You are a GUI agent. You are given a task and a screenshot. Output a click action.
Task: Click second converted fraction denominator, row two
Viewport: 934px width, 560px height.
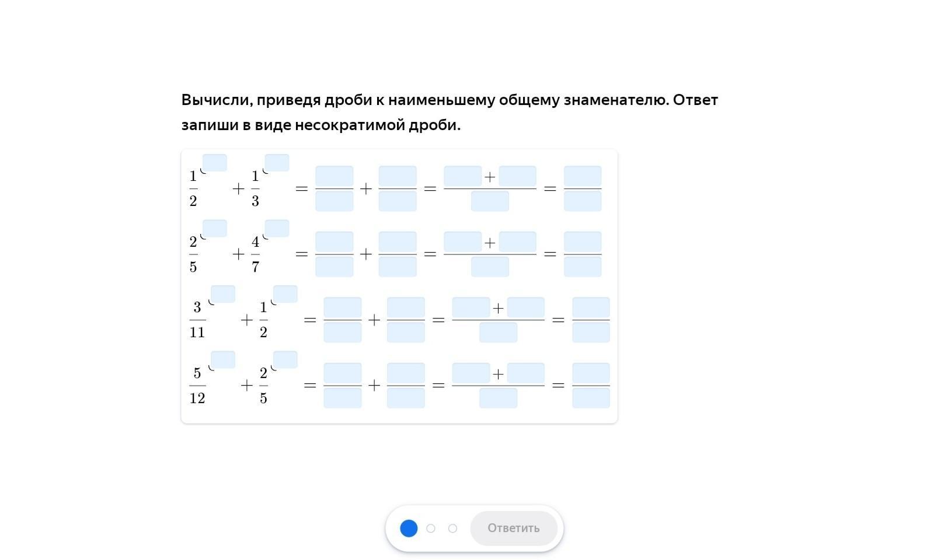398,267
